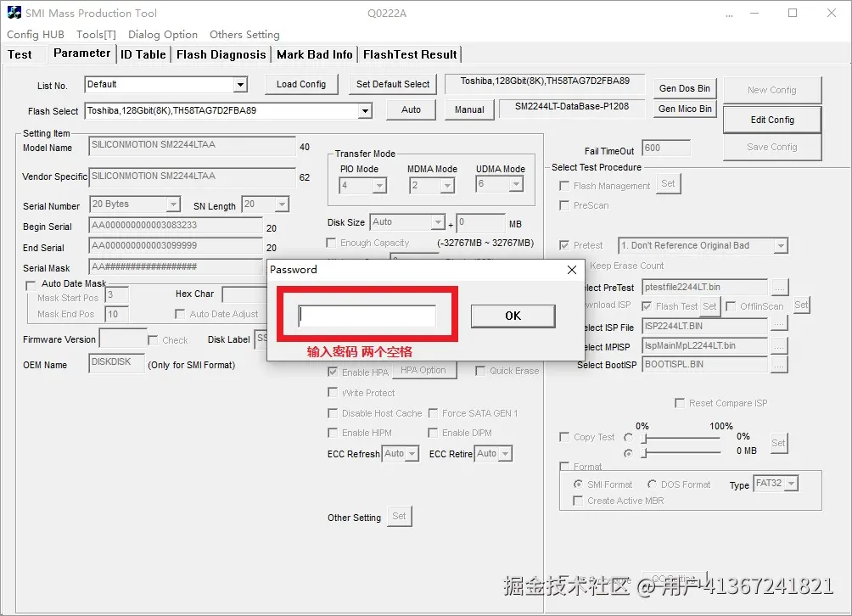
Task: Toggle the PreScan checkbox
Action: (x=564, y=205)
